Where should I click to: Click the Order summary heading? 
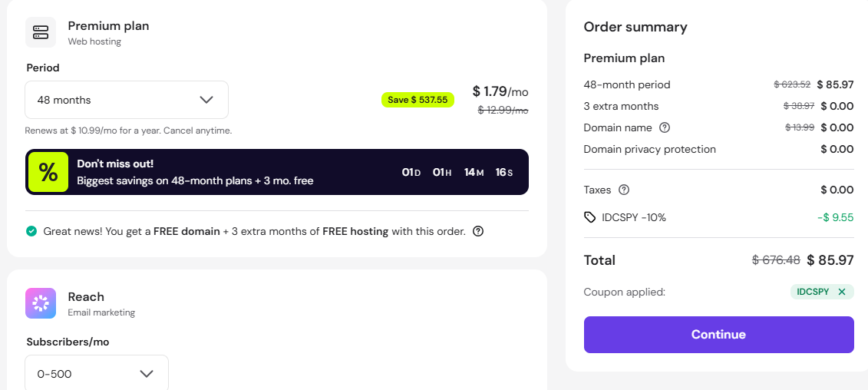click(x=635, y=27)
